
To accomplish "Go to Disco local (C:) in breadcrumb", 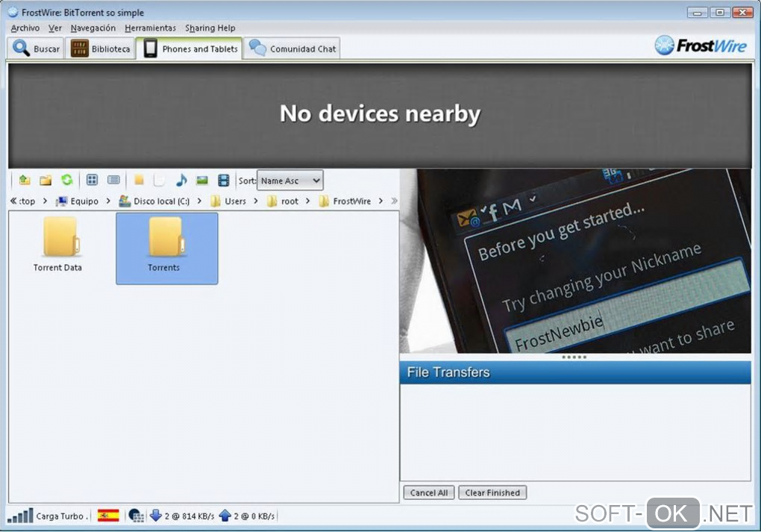I will tap(155, 201).
